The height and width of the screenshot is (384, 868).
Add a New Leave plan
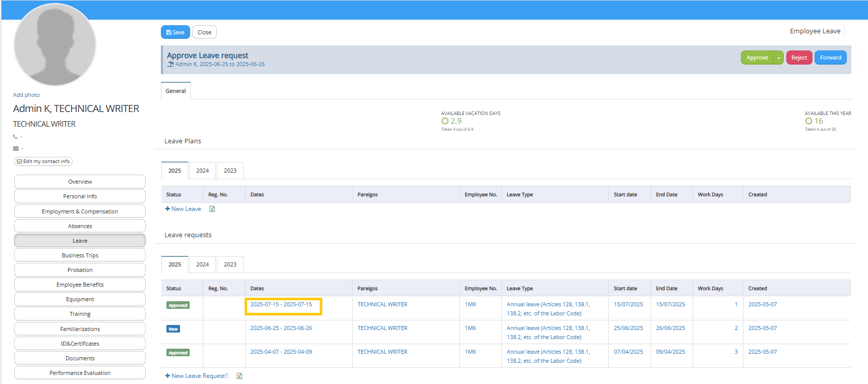point(183,209)
